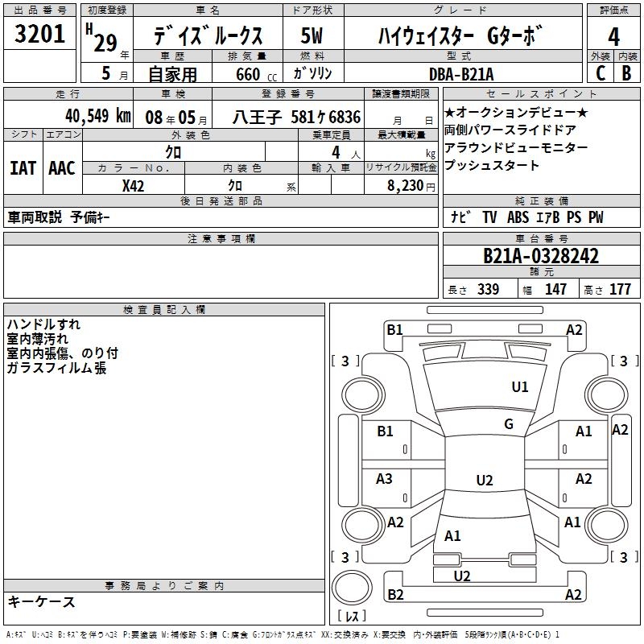Click exterior rating C
The image size is (644, 644).
coord(601,73)
